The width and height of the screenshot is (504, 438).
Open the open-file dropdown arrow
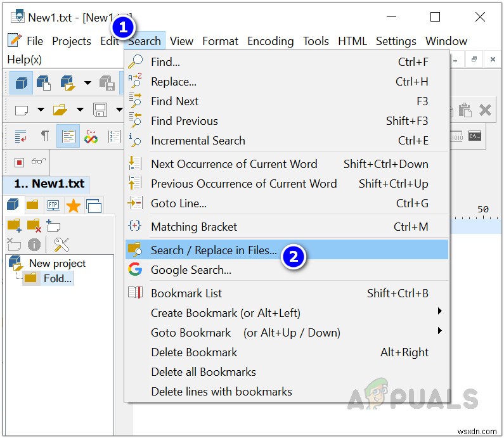click(80, 110)
